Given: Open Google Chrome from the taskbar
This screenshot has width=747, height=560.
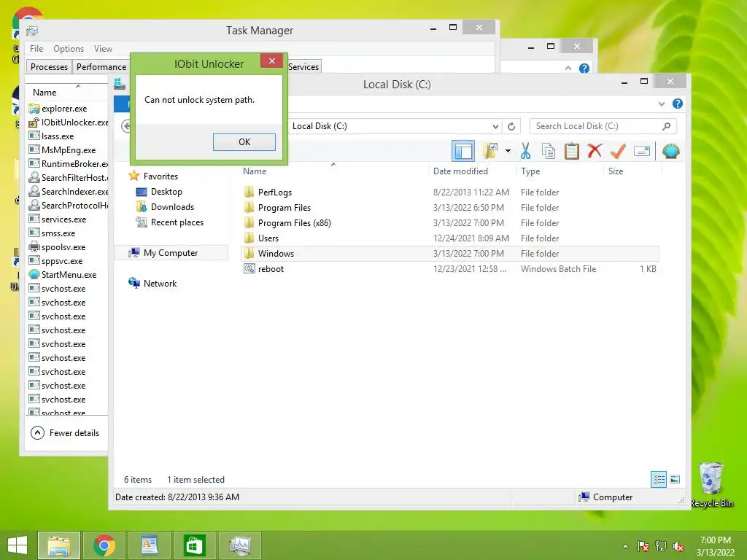Looking at the screenshot, I should [x=104, y=545].
